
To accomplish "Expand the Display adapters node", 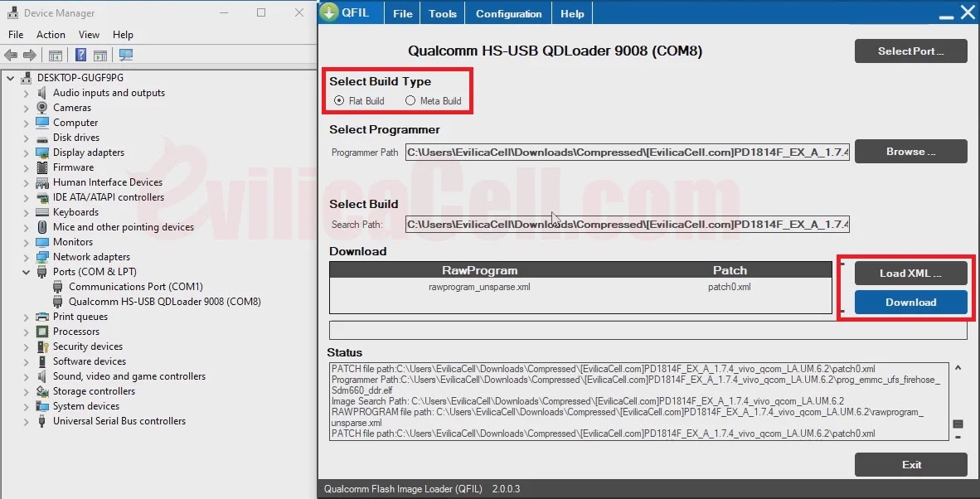I will coord(26,153).
